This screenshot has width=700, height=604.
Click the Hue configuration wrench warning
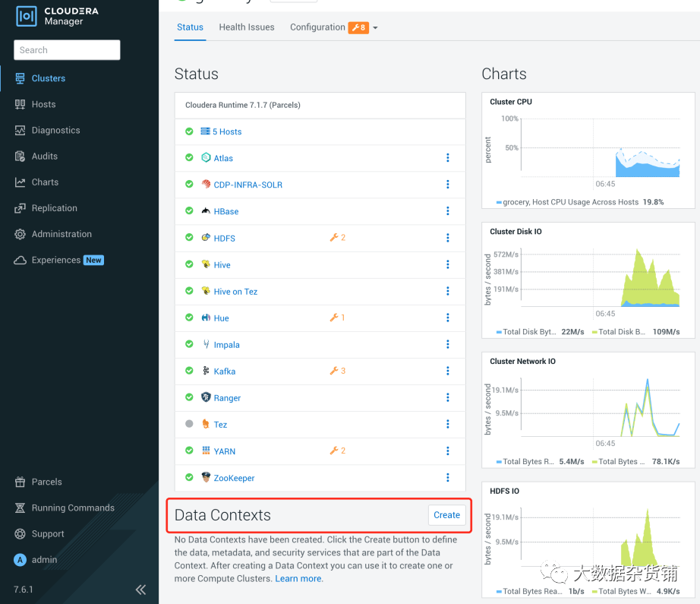point(338,318)
